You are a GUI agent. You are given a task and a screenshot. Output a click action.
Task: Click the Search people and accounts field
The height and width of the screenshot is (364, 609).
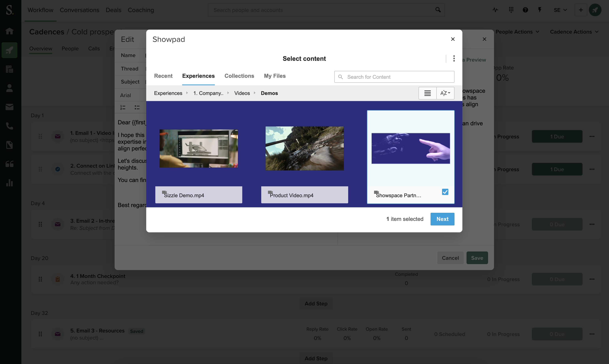pyautogui.click(x=326, y=10)
